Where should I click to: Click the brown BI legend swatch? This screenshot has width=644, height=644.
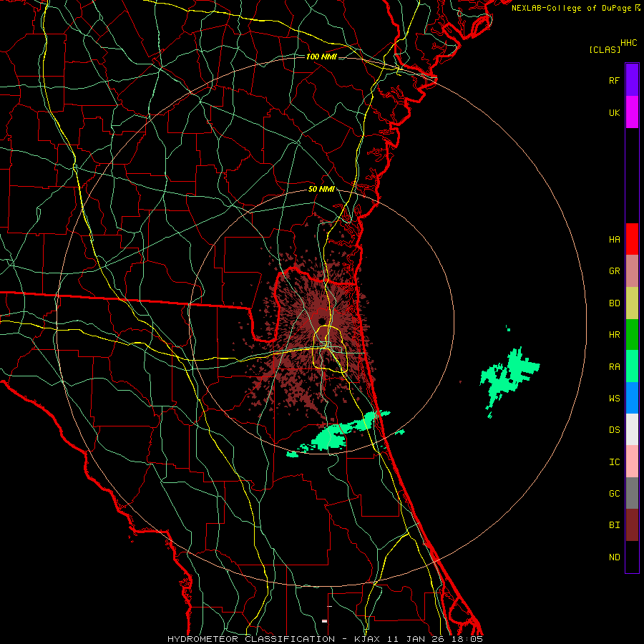[x=632, y=525]
